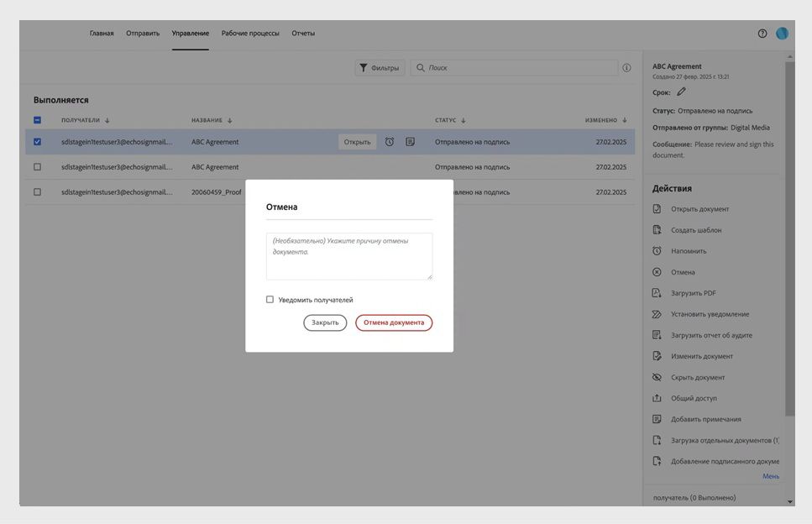Click the Добавление подписанного документа icon
812x524 pixels.
(657, 461)
